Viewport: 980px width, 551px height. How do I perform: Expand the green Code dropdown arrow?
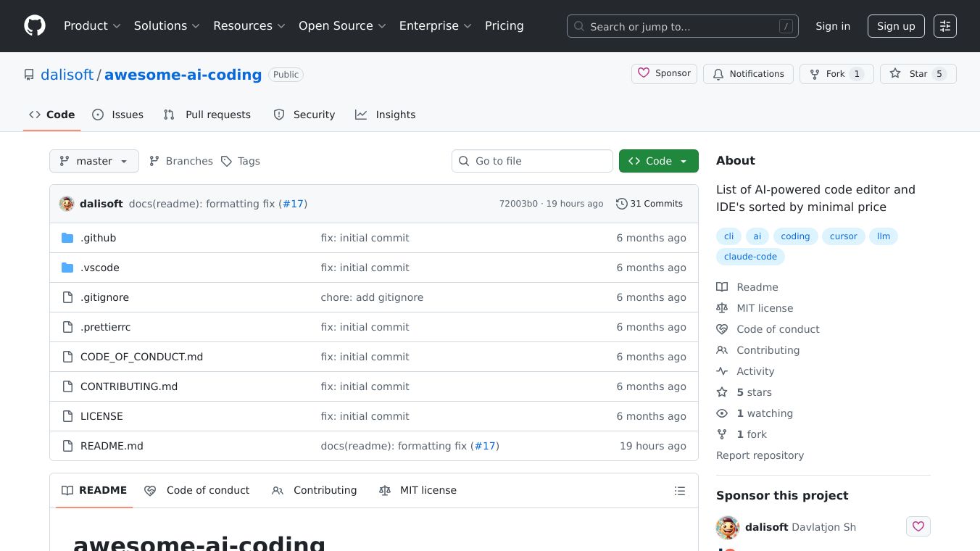682,161
